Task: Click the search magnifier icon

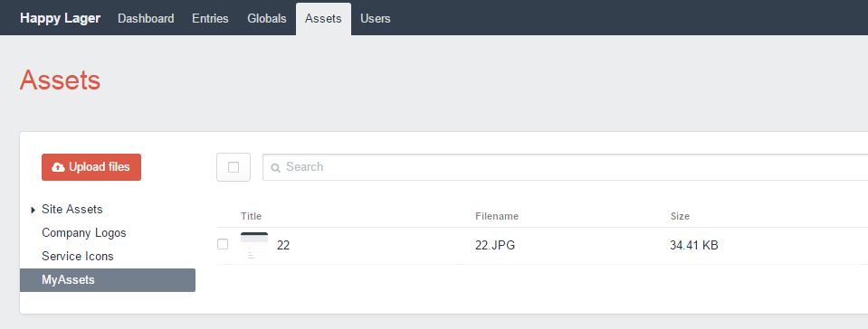Action: pyautogui.click(x=275, y=167)
